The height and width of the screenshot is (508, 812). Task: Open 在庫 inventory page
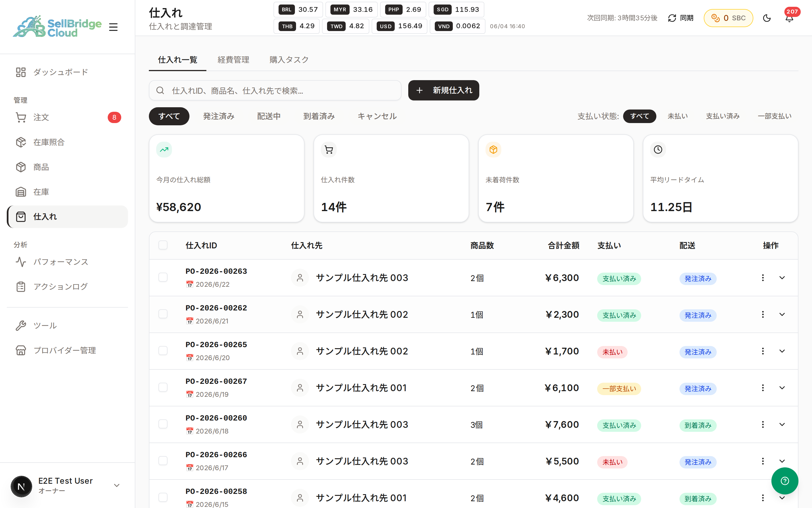(x=67, y=192)
